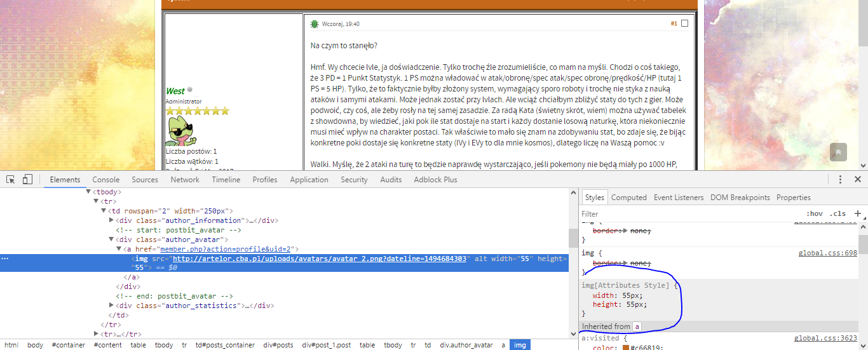Click the green bug status icon in post
868x350 pixels.
click(315, 24)
